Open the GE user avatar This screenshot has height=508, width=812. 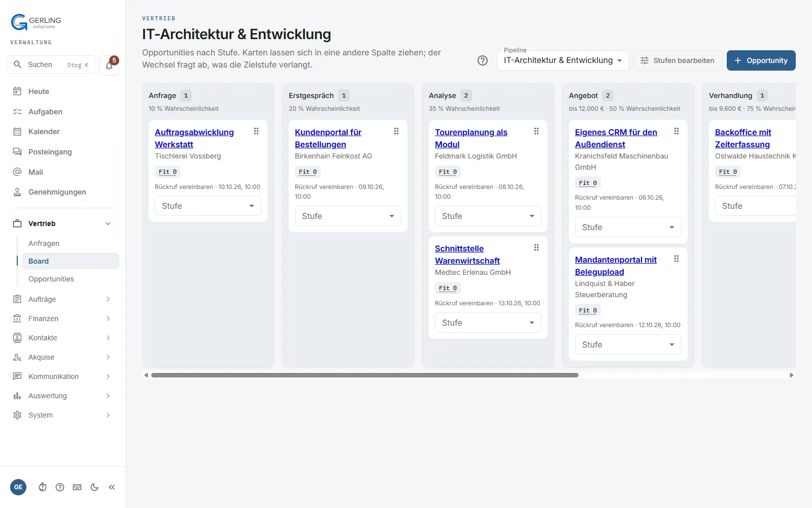(x=18, y=487)
